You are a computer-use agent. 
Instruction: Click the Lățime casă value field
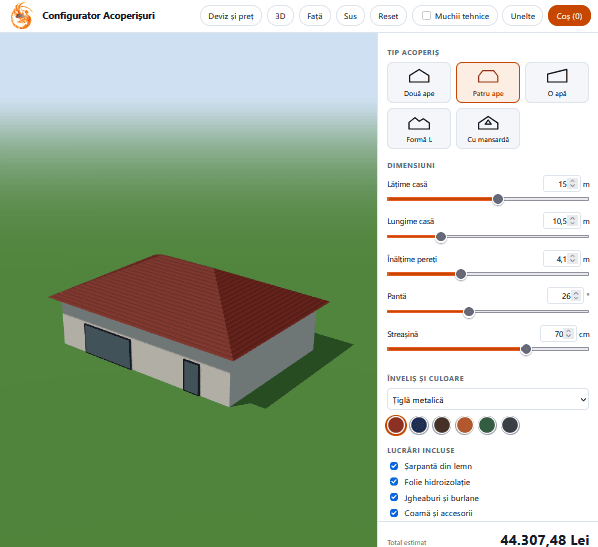tap(561, 184)
